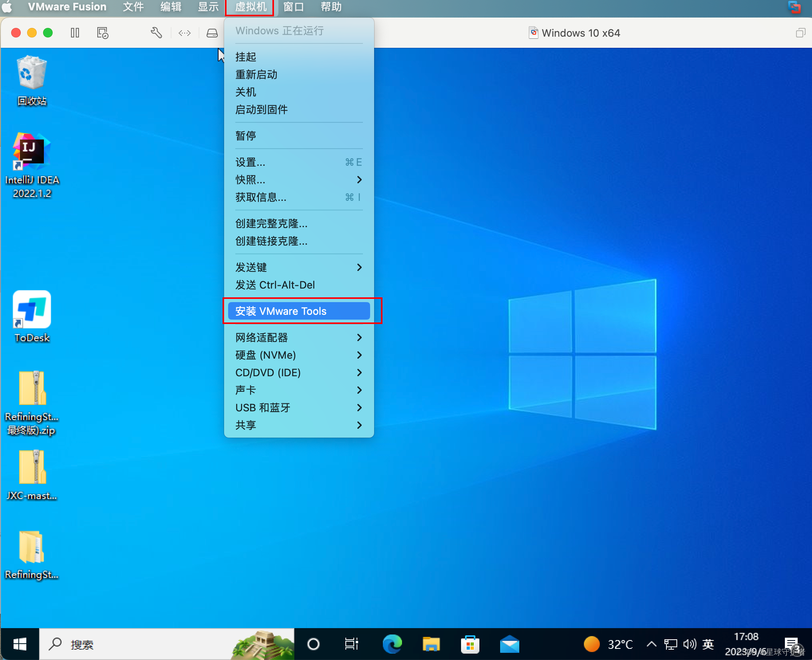Viewport: 812px width, 660px height.
Task: Click 安装 VMware Tools menu item
Action: click(x=299, y=311)
